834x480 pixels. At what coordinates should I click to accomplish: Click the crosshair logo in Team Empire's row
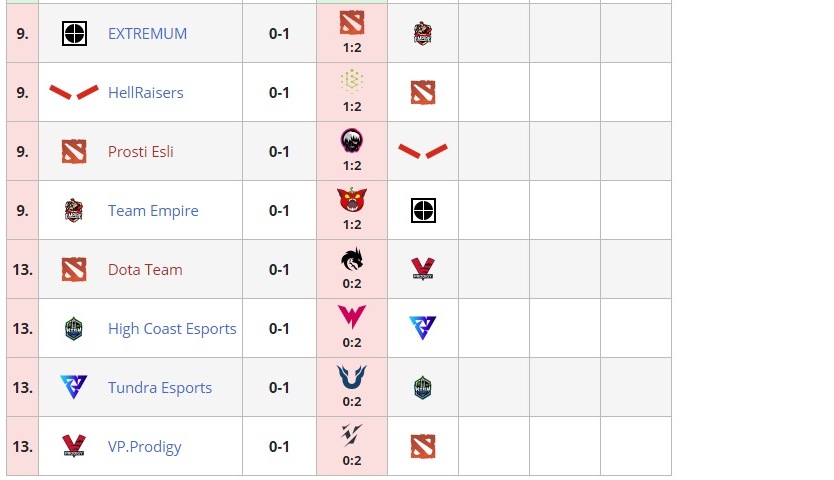[x=423, y=211]
